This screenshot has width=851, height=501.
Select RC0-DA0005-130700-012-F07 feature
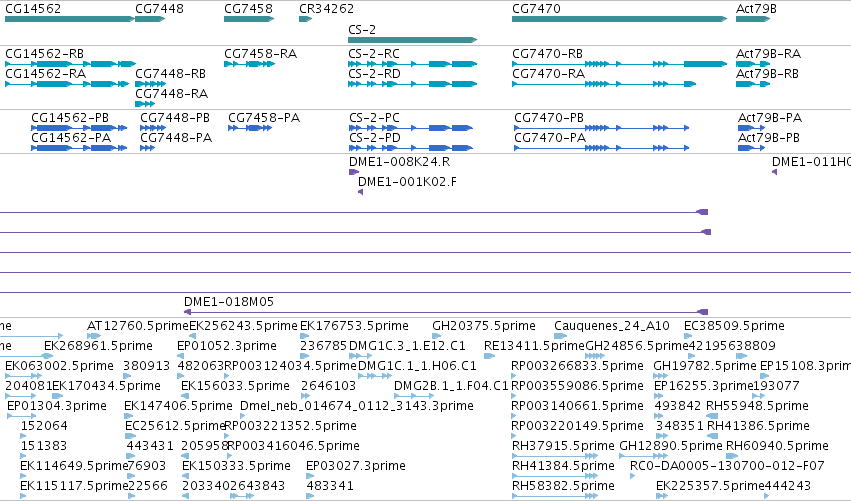coord(632,477)
